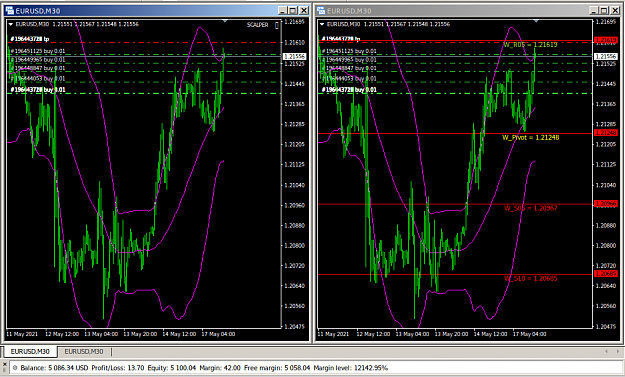Select order #196448847 buy 0.01 in right chart

[x=349, y=69]
